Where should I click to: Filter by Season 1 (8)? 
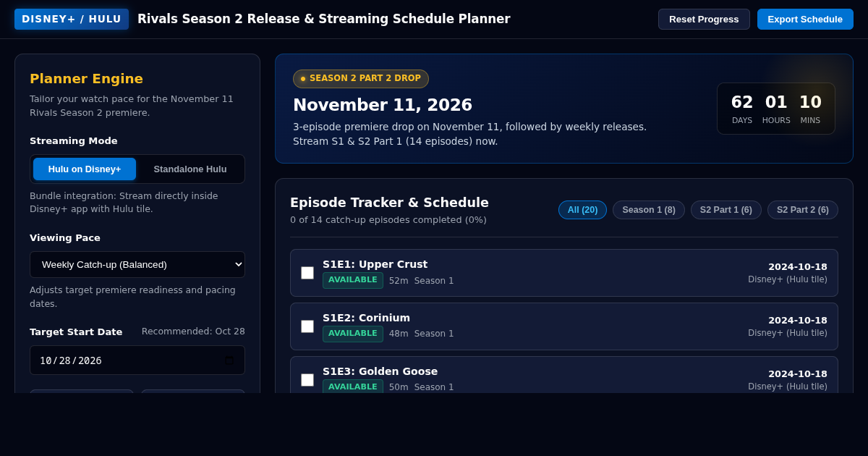(x=649, y=210)
